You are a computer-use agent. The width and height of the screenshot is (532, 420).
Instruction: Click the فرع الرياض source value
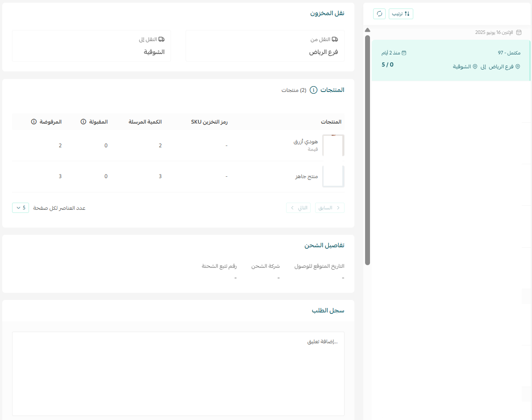[323, 52]
